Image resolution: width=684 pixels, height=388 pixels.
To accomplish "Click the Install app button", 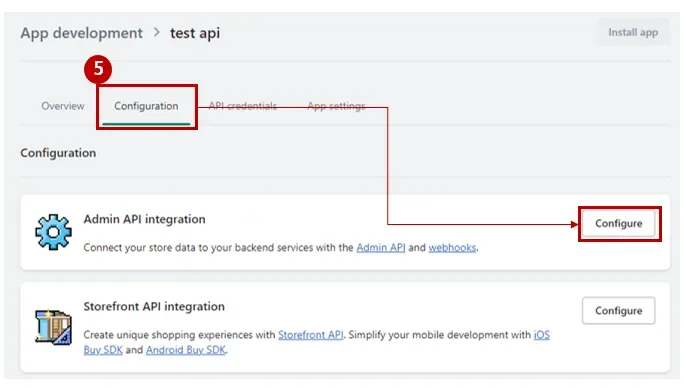I will click(x=633, y=32).
